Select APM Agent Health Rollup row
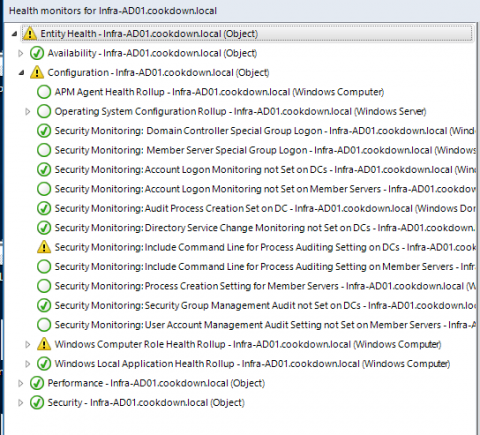The image size is (480, 435). coord(219,92)
